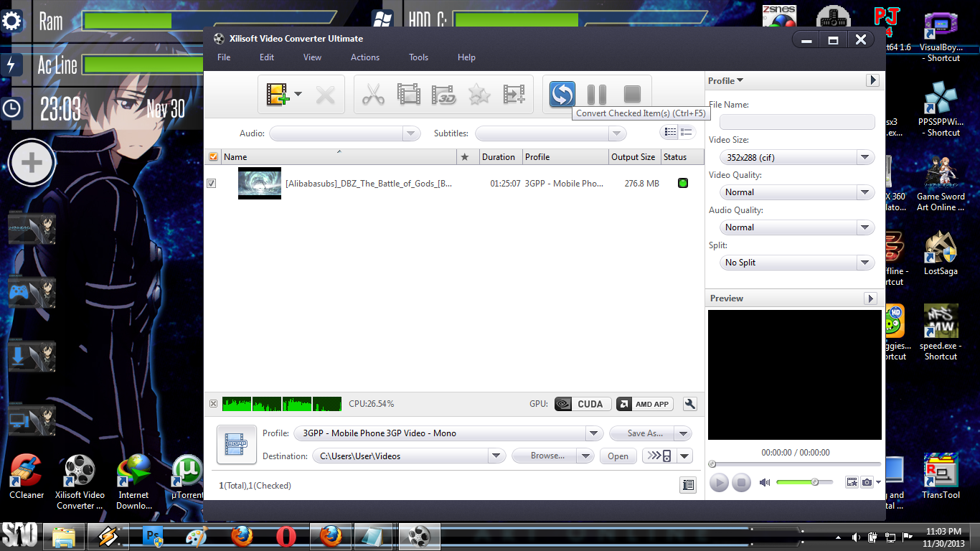Open the Tools menu
The height and width of the screenshot is (551, 980).
(x=418, y=57)
